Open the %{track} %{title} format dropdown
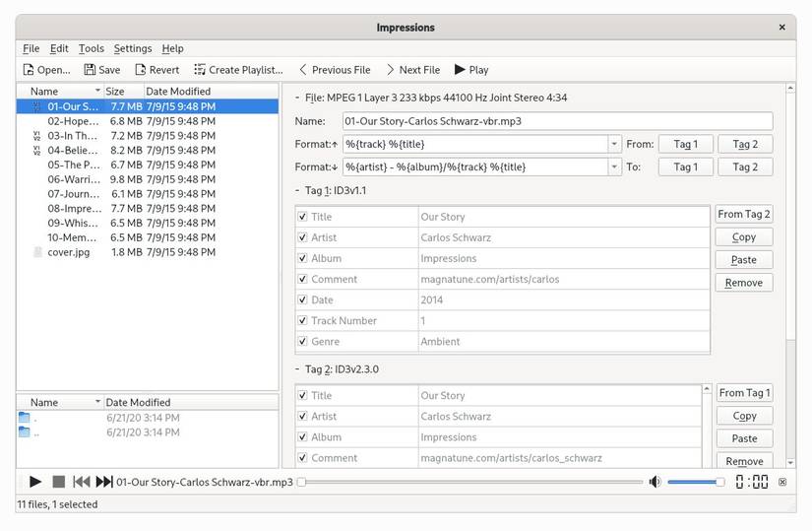Screen dimensions: 812x531 pyautogui.click(x=614, y=144)
